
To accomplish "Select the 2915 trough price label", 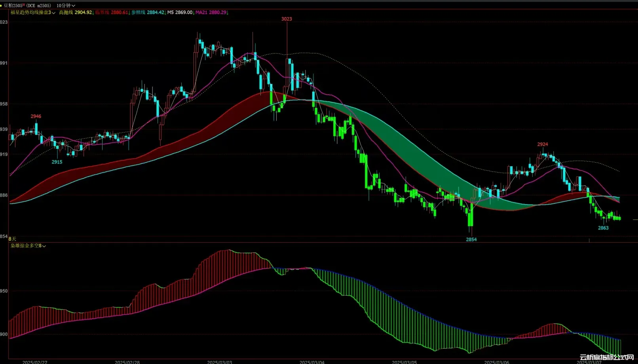I will pyautogui.click(x=57, y=162).
